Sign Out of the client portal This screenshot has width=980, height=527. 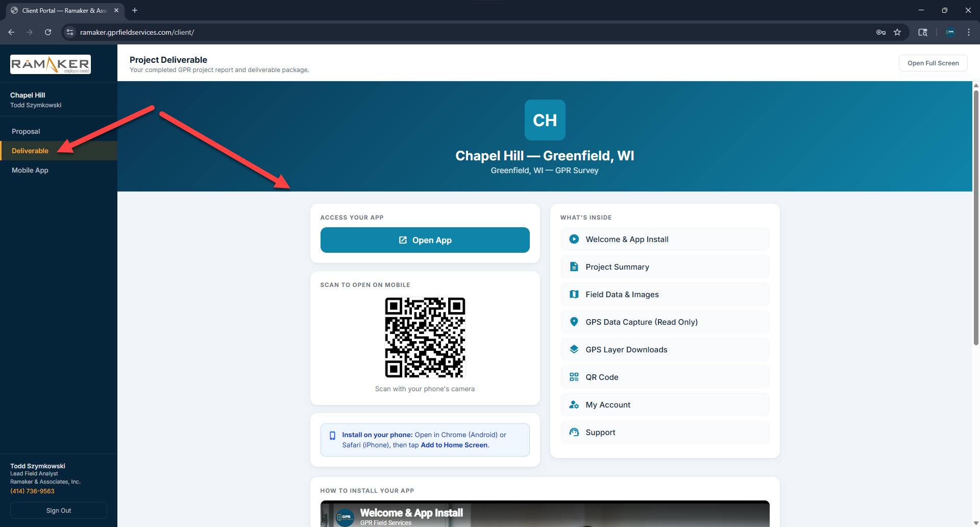58,510
